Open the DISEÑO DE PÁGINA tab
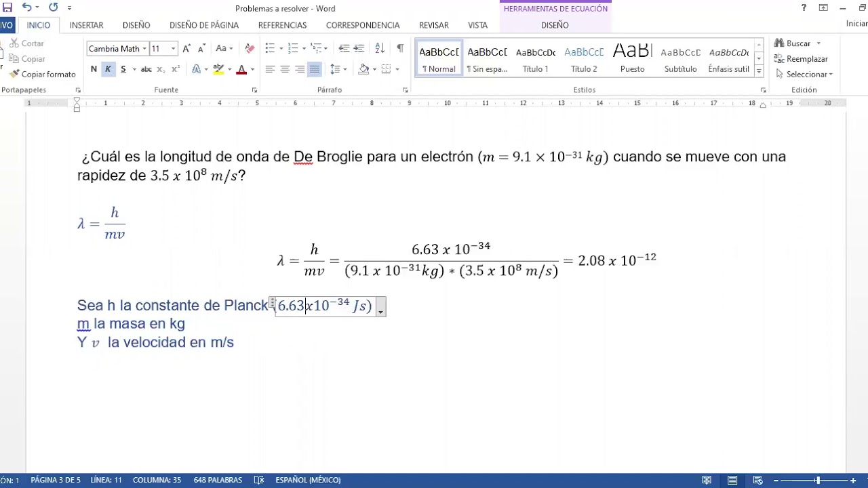The image size is (868, 488). click(204, 25)
